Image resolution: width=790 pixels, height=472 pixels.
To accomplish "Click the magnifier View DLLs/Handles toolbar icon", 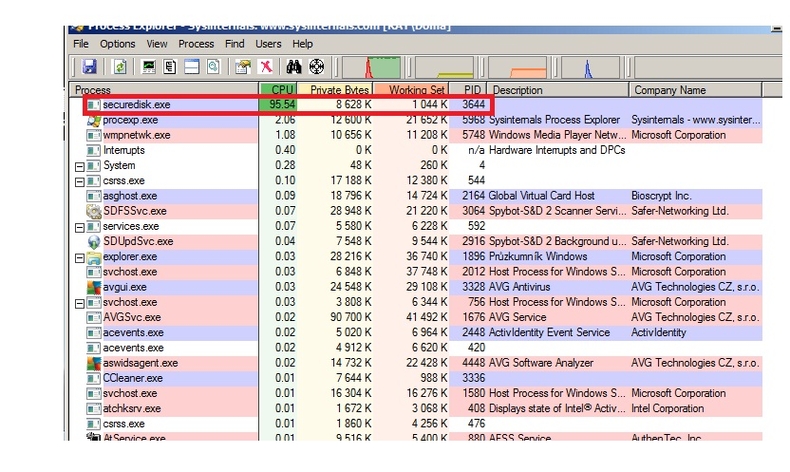I will pos(212,68).
